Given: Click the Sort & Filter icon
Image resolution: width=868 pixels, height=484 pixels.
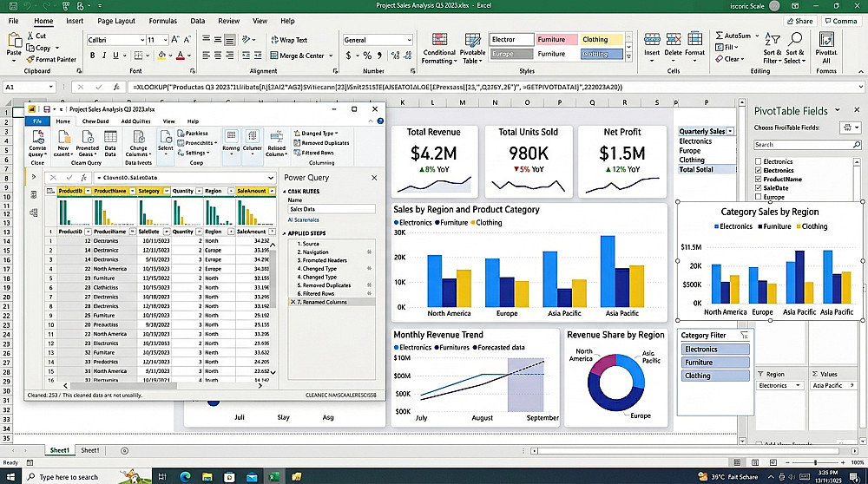Looking at the screenshot, I should tap(772, 40).
